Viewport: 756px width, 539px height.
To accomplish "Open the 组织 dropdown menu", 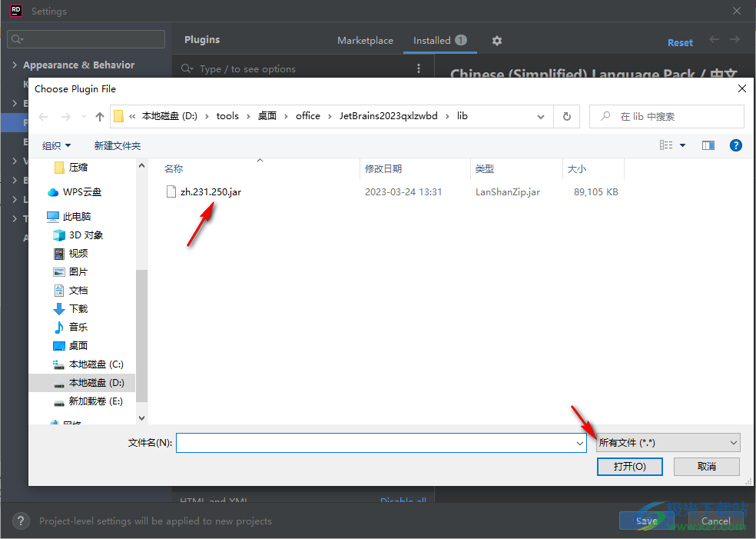I will click(57, 145).
